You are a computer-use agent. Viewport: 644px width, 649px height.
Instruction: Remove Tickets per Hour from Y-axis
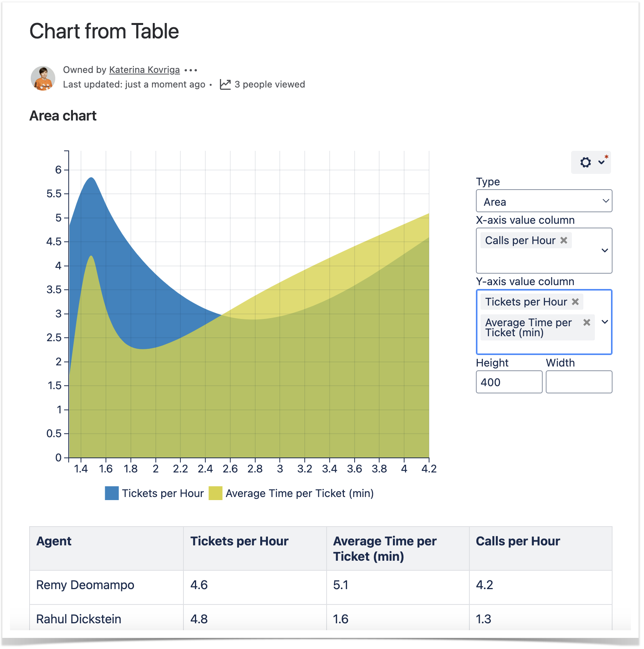(x=575, y=302)
